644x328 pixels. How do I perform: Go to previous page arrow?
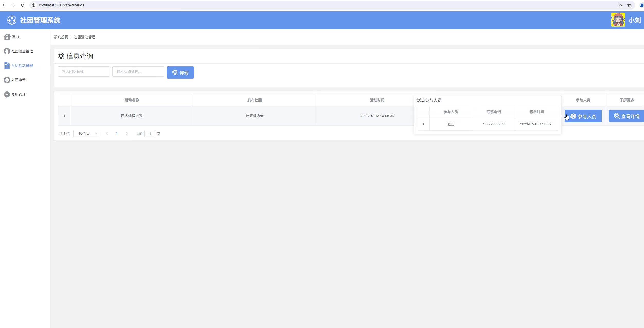coord(107,134)
